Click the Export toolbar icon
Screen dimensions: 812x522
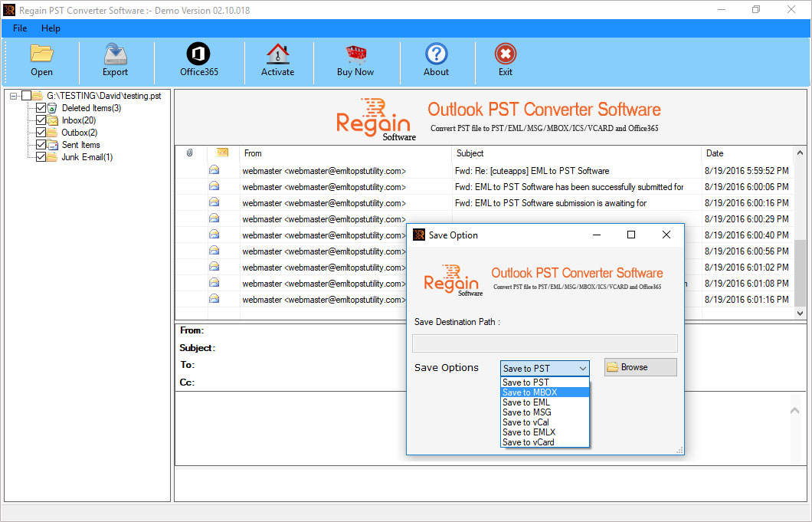click(115, 54)
